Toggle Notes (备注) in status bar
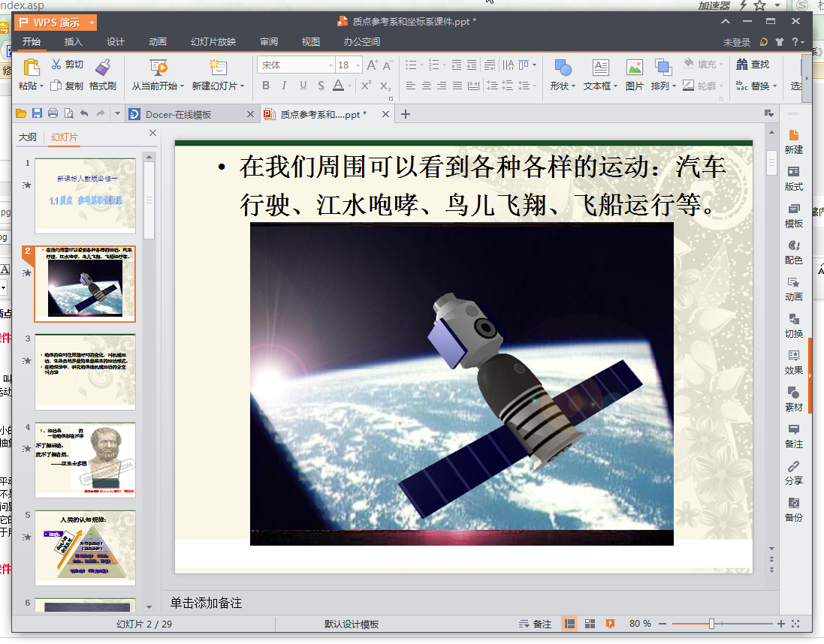 click(x=535, y=624)
